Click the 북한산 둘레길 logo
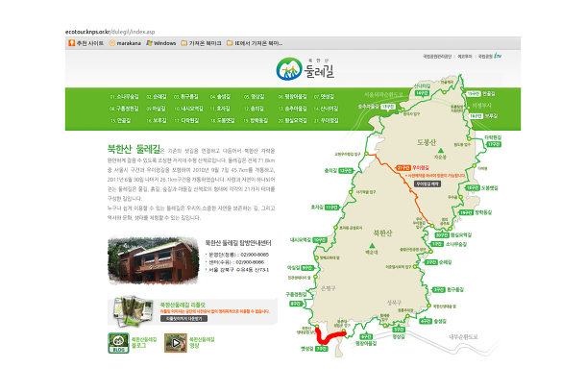 click(x=305, y=69)
